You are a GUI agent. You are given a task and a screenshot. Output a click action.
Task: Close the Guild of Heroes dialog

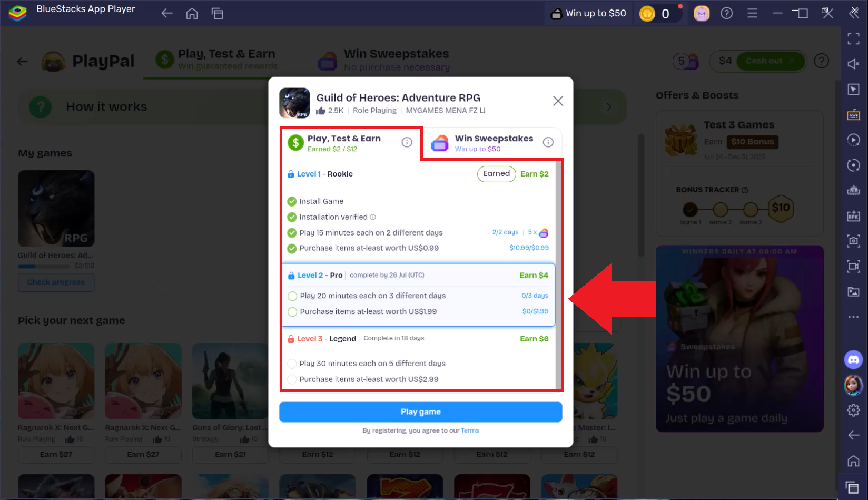558,101
